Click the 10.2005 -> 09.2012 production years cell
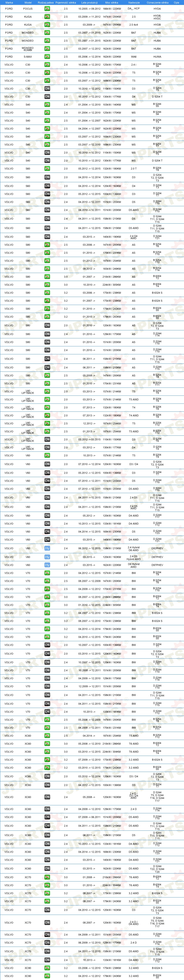Screen dimensions: 184x980 click(89, 9)
